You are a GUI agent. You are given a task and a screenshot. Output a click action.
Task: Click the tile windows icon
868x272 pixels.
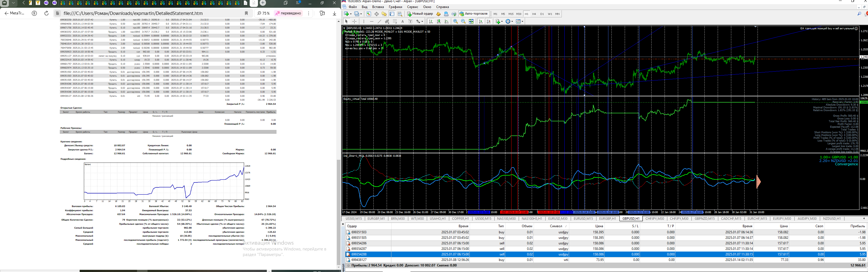pyautogui.click(x=471, y=22)
